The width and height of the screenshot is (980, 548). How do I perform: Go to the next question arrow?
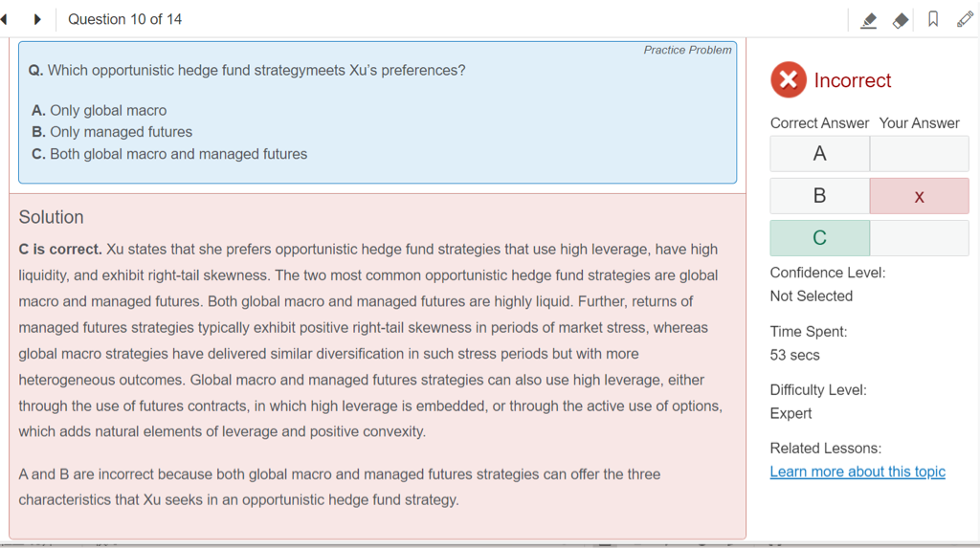coord(37,19)
